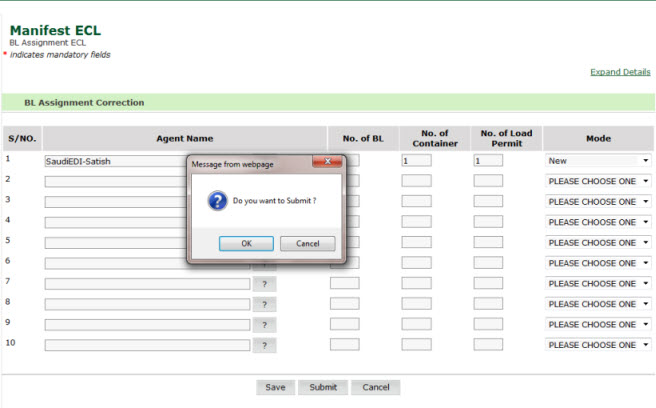Focus the Agent Name field in row 8
The height and width of the screenshot is (408, 656).
(147, 304)
